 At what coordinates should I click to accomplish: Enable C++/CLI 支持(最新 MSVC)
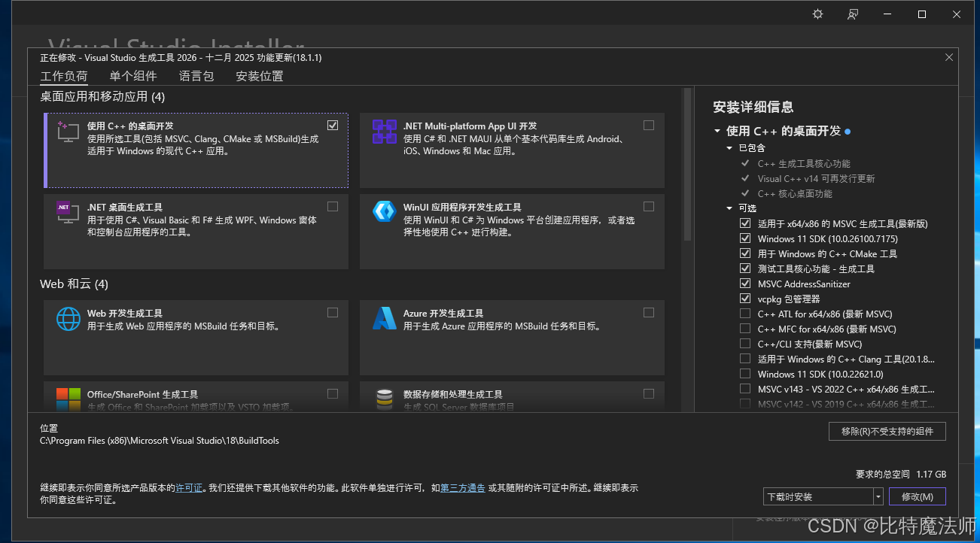(x=745, y=344)
